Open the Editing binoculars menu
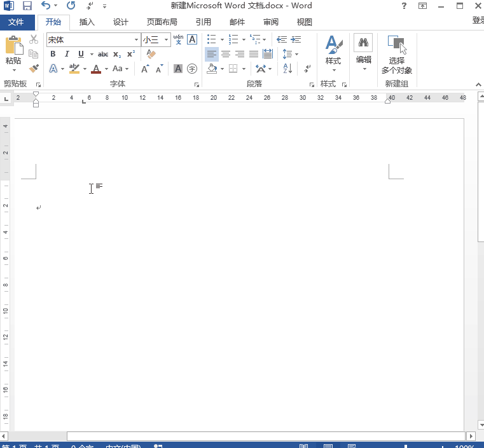This screenshot has height=448, width=484. 363,52
